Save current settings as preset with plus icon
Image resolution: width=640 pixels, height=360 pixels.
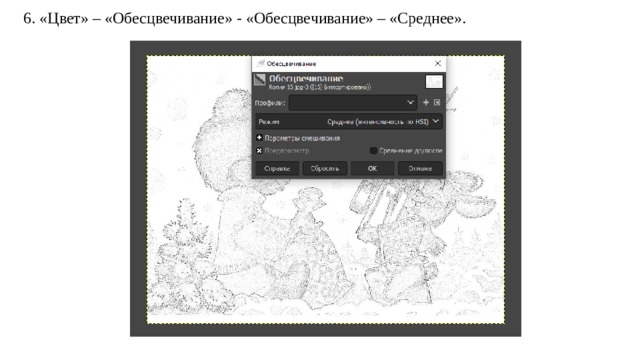[x=426, y=102]
